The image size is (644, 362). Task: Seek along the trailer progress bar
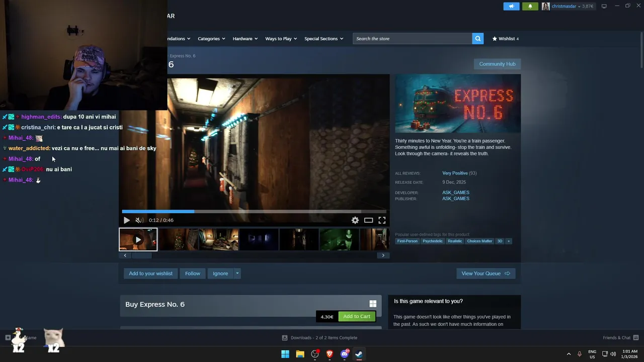[x=254, y=212]
